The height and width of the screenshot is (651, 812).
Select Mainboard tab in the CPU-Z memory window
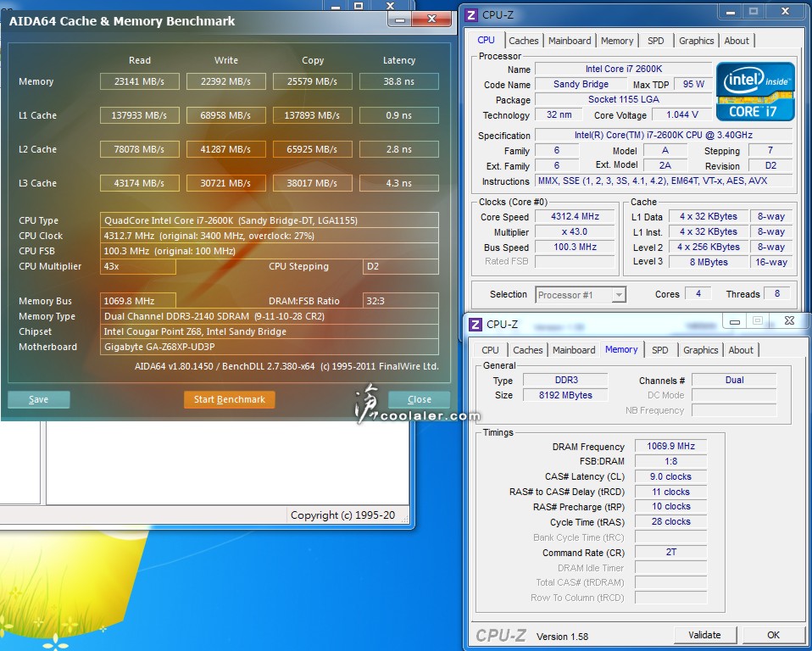574,350
